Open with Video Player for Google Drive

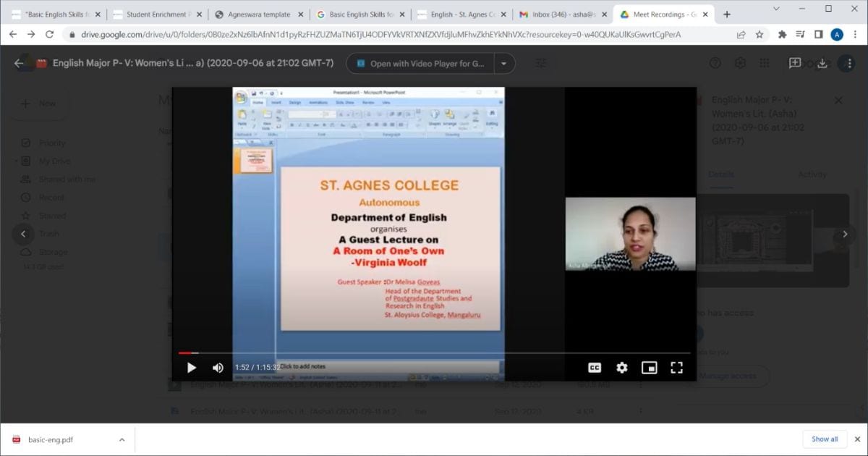[x=420, y=64]
